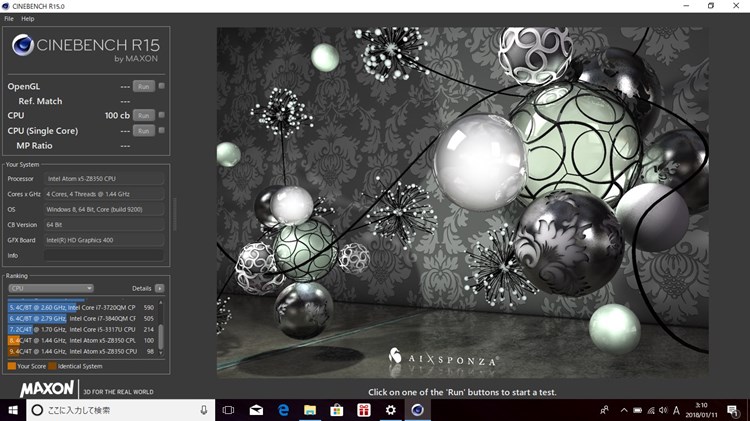
Task: Run the OpenGL benchmark
Action: [143, 87]
